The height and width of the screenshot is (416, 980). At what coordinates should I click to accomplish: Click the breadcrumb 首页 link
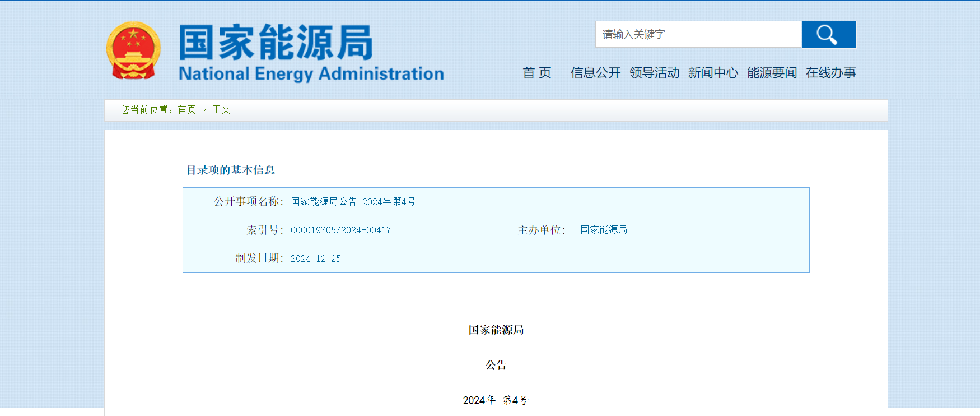(x=186, y=109)
